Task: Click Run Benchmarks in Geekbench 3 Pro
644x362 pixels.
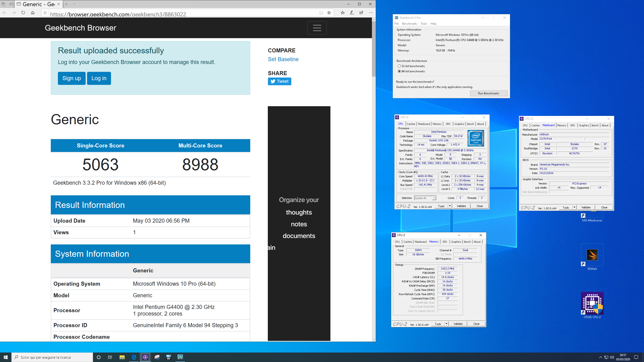Action: coord(489,93)
